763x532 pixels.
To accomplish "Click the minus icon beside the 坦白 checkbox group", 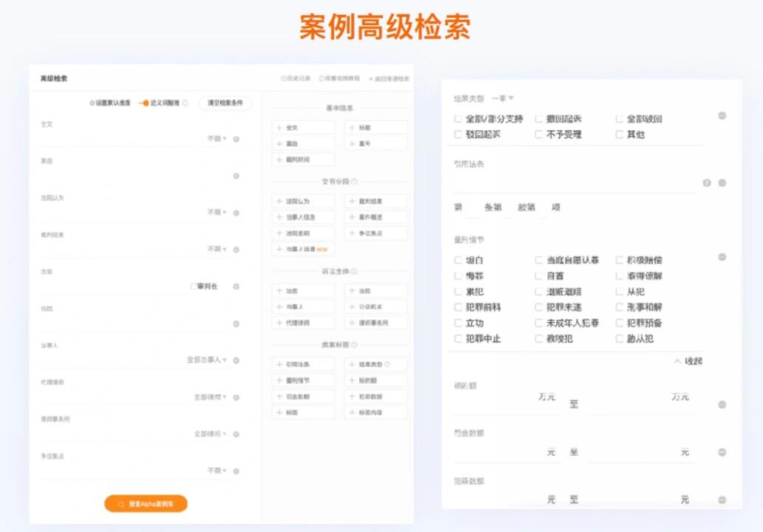I will tap(722, 256).
